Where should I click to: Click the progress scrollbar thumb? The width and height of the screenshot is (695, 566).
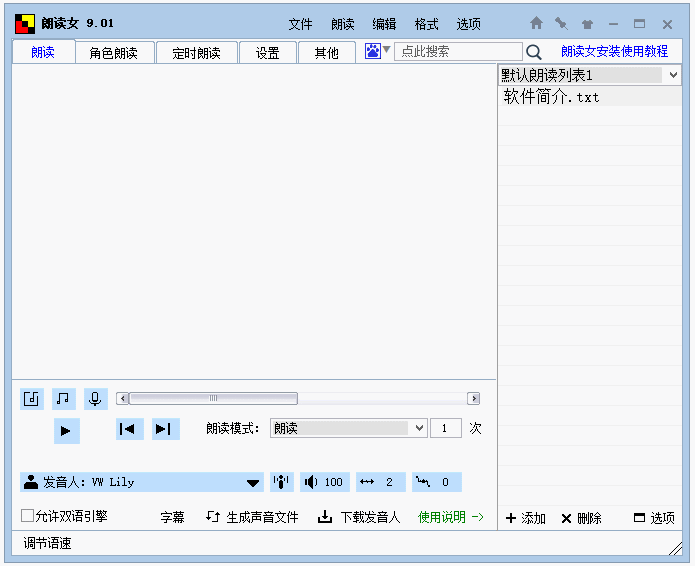(x=213, y=398)
